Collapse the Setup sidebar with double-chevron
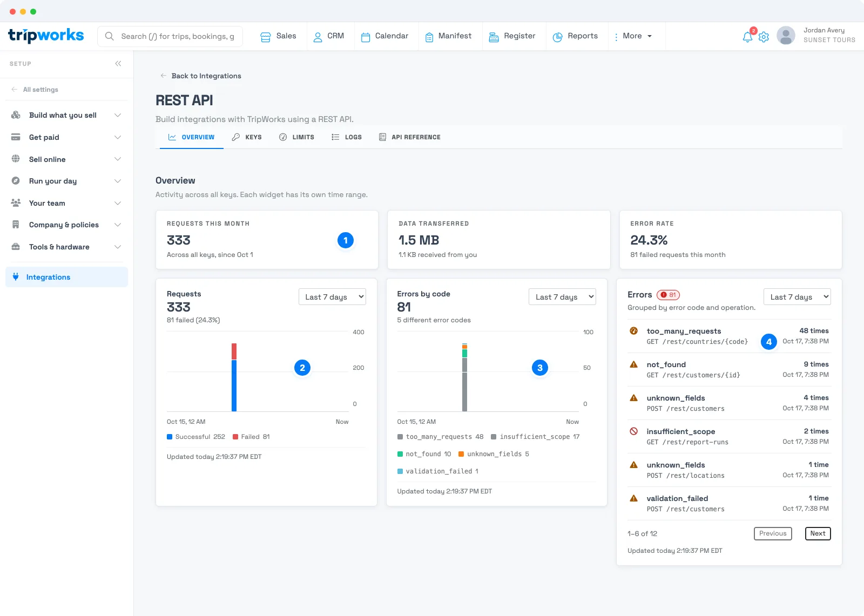The image size is (864, 616). coord(118,64)
